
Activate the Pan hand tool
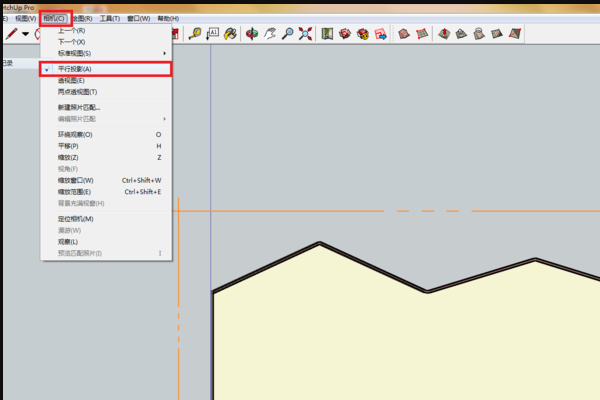[x=270, y=34]
